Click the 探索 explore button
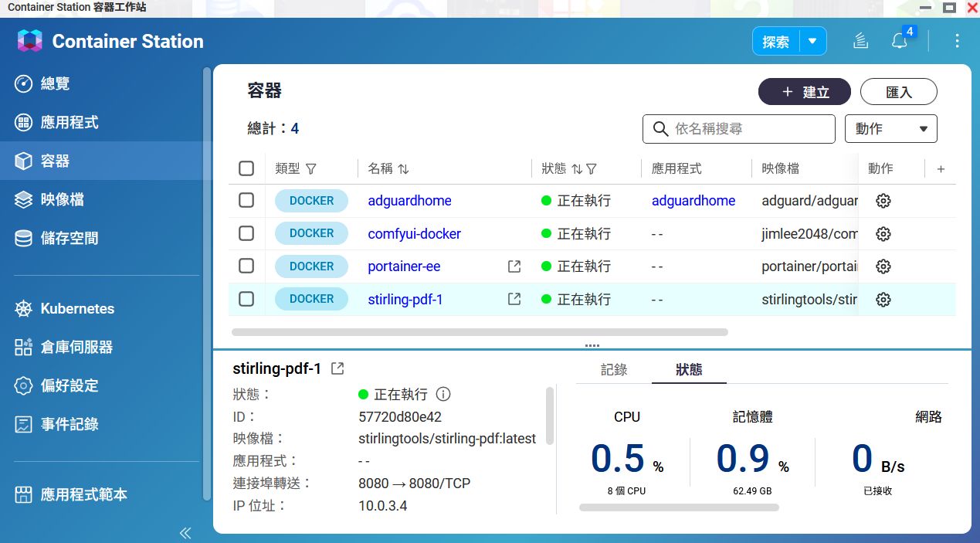The image size is (980, 543). [776, 42]
